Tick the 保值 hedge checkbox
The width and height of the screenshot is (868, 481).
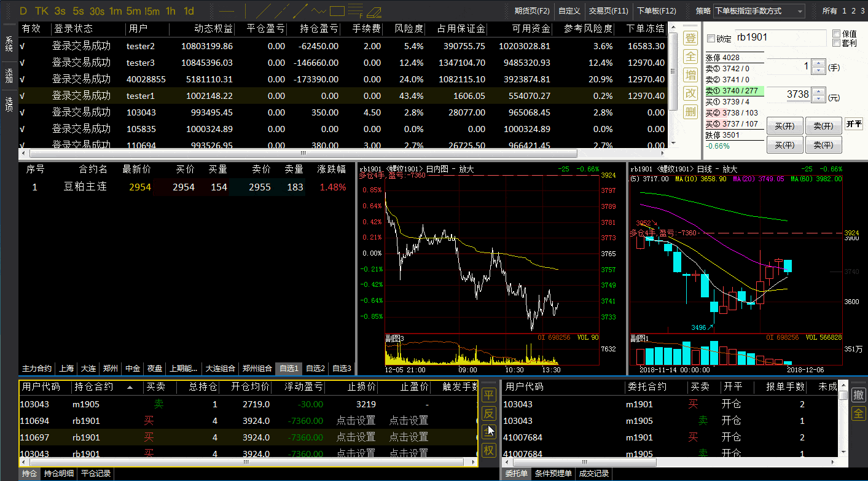click(x=836, y=34)
